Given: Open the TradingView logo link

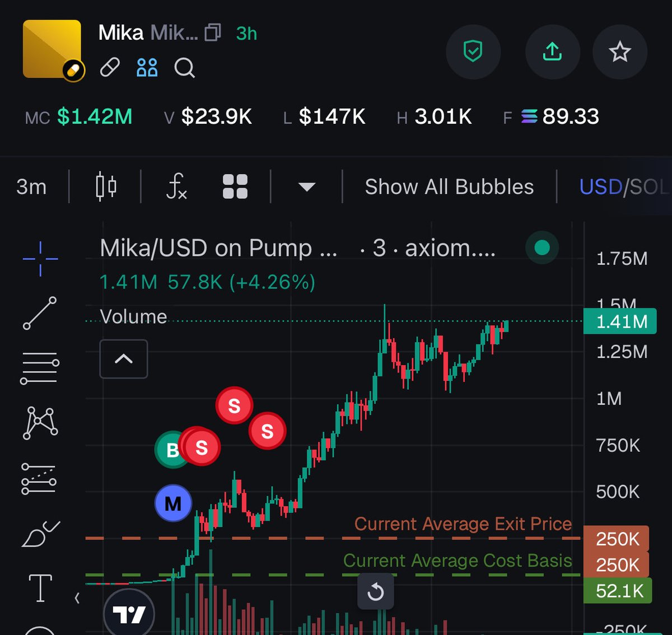Looking at the screenshot, I should (129, 614).
